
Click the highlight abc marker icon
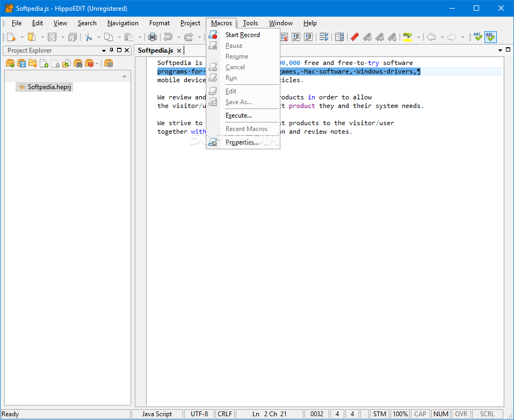[x=408, y=37]
